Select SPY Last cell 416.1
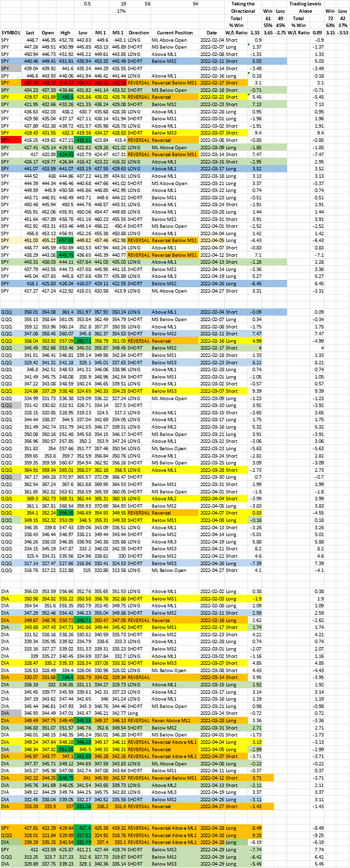This screenshot has width=350, height=868. click(x=31, y=283)
